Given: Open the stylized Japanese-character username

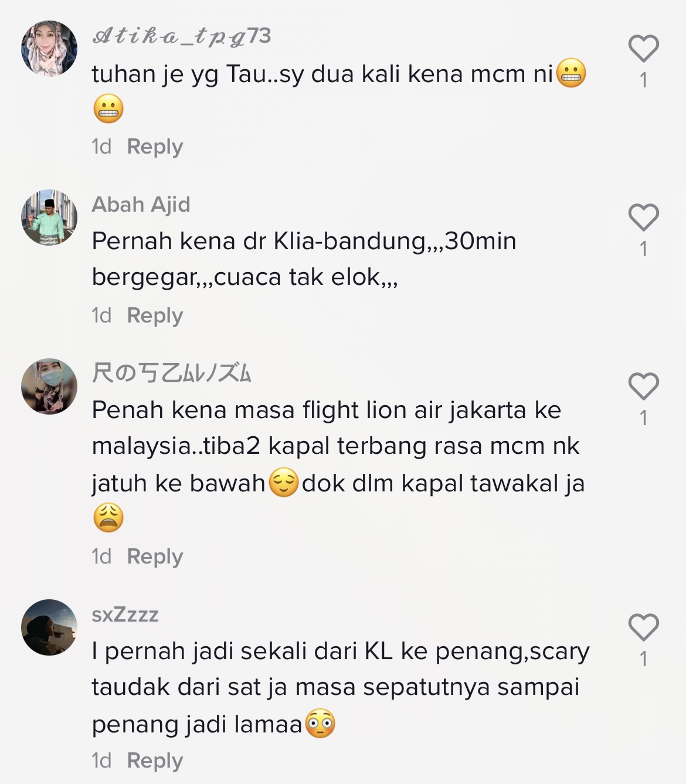Looking at the screenshot, I should (171, 373).
